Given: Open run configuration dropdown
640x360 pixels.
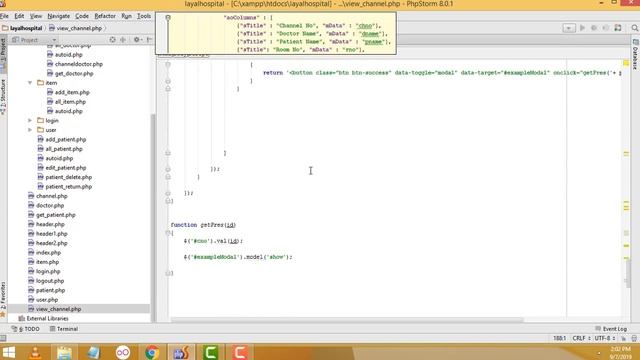Looking at the screenshot, I should [569, 28].
